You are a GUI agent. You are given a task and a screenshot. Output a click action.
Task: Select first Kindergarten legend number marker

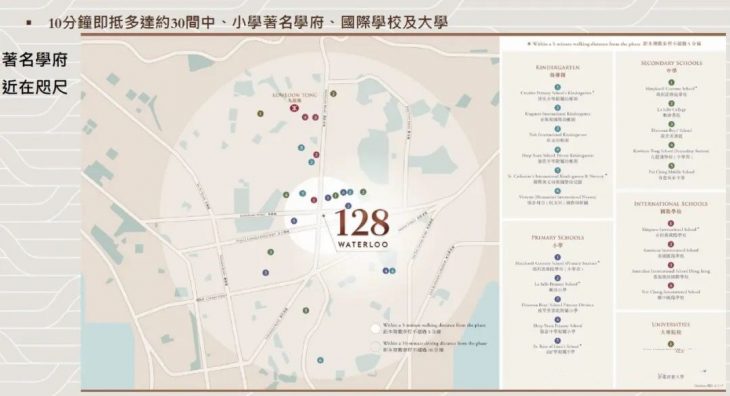558,87
